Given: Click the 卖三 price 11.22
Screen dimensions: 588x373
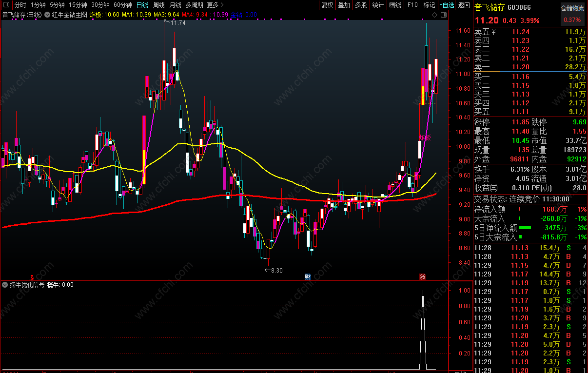Looking at the screenshot, I should [x=521, y=50].
